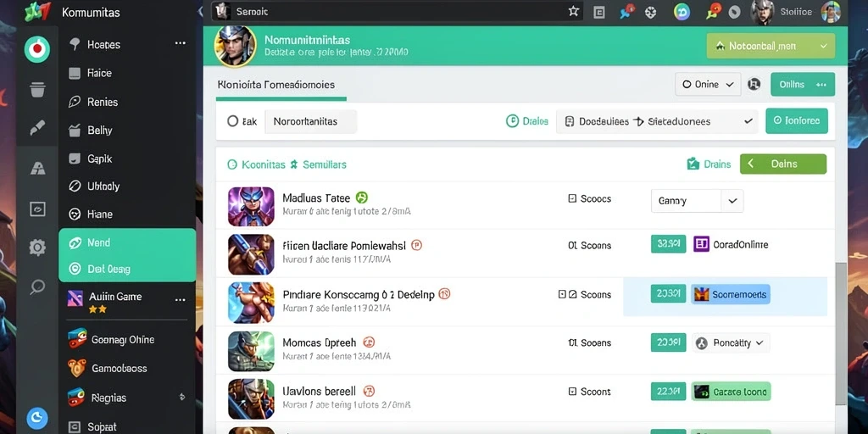Expand the Ganny dropdown in first row
This screenshot has height=434, width=868.
point(697,201)
